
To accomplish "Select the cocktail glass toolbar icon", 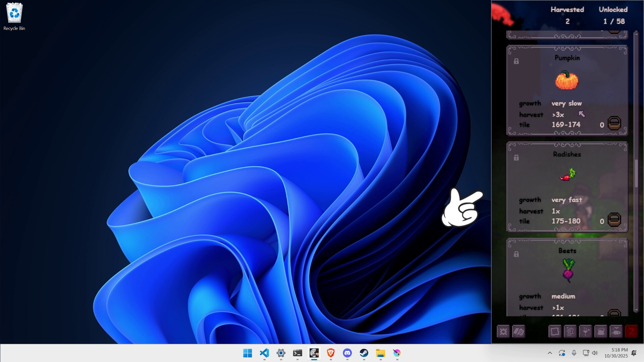I will pos(586,331).
